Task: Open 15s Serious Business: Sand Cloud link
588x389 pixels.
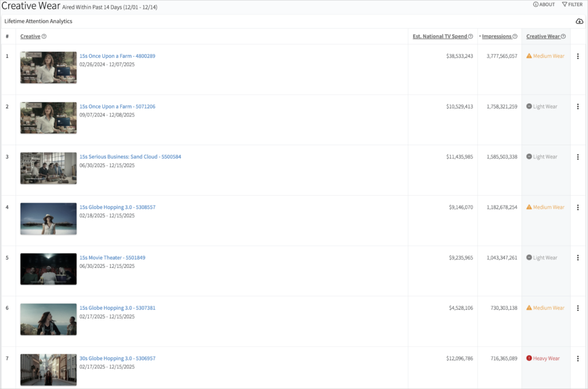Action: click(x=130, y=157)
